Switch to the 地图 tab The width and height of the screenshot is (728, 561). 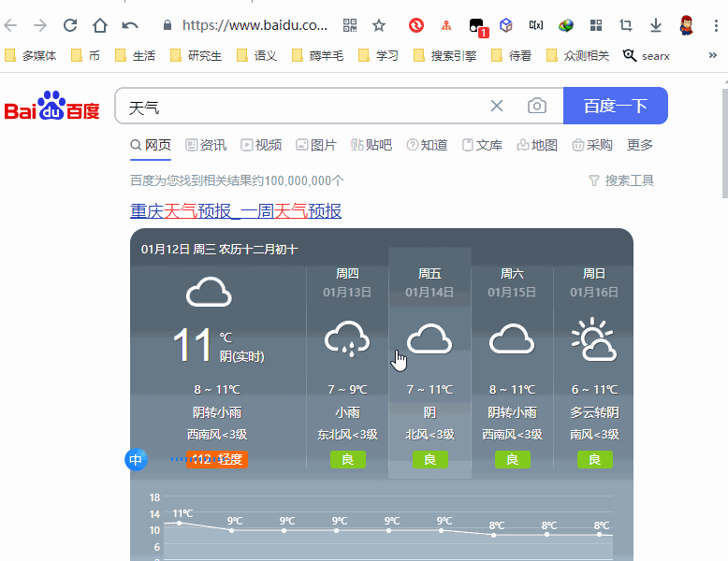click(x=537, y=145)
